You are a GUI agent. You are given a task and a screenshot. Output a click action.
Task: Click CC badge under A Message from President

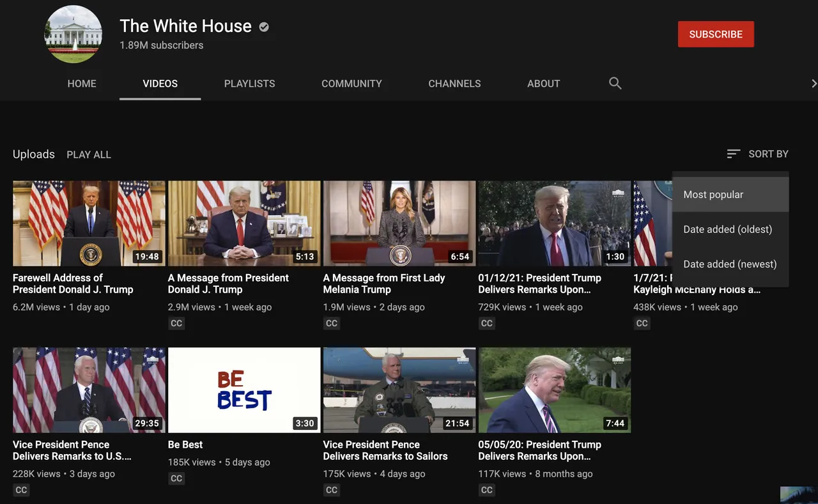(176, 323)
